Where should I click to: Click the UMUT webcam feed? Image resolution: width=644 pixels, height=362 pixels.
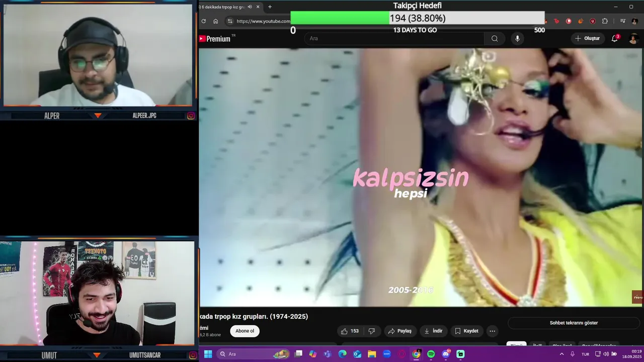tap(98, 293)
